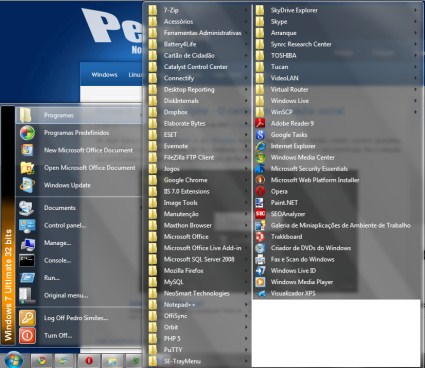Click the Windows Update icon
This screenshot has height=368, width=425.
(x=27, y=185)
